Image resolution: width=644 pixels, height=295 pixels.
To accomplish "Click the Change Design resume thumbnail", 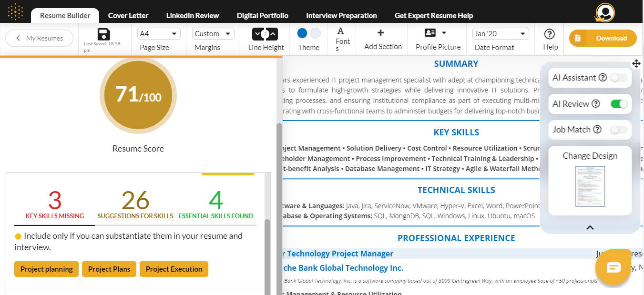I will pyautogui.click(x=590, y=186).
